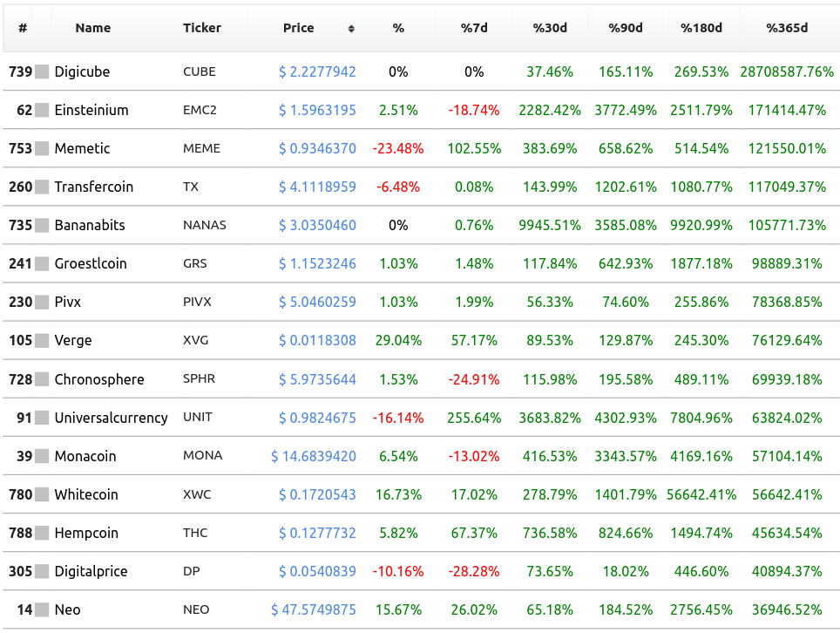The image size is (840, 633).
Task: Click the Universalcurrency coin icon placeholder
Action: coord(42,418)
